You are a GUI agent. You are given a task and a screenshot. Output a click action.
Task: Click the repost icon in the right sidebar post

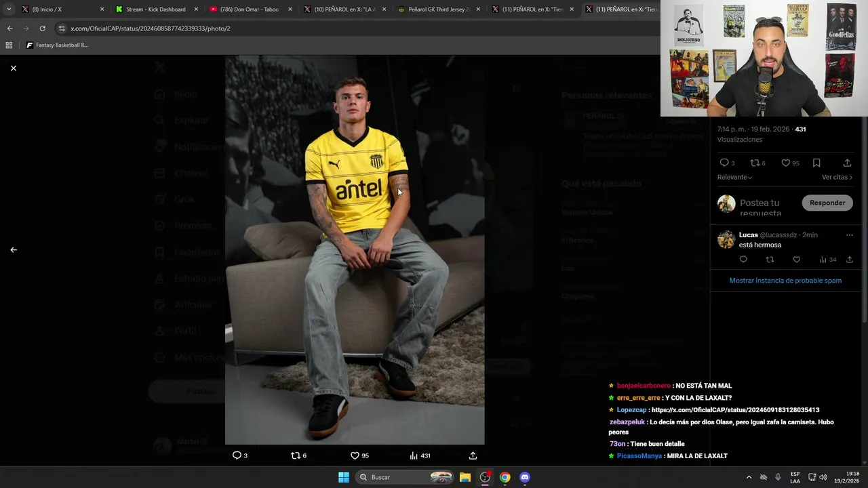pos(754,163)
